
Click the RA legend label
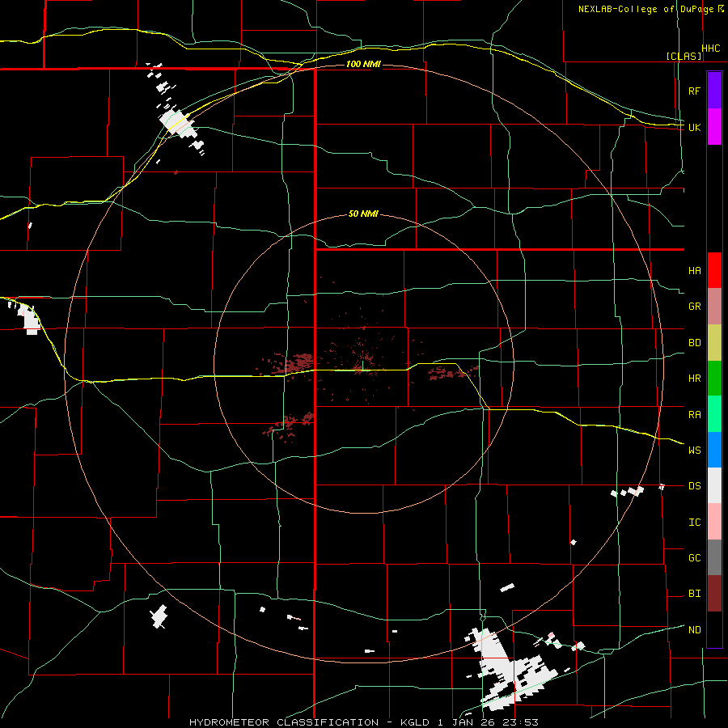694,415
